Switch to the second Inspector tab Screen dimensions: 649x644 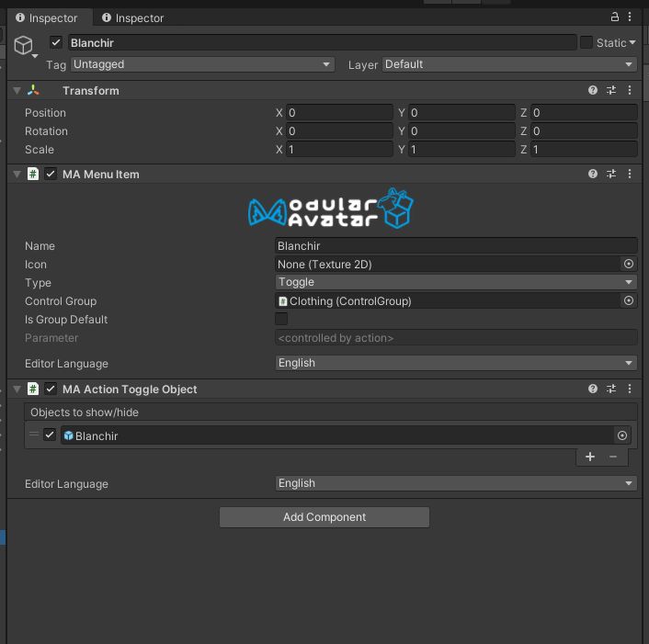pyautogui.click(x=133, y=18)
